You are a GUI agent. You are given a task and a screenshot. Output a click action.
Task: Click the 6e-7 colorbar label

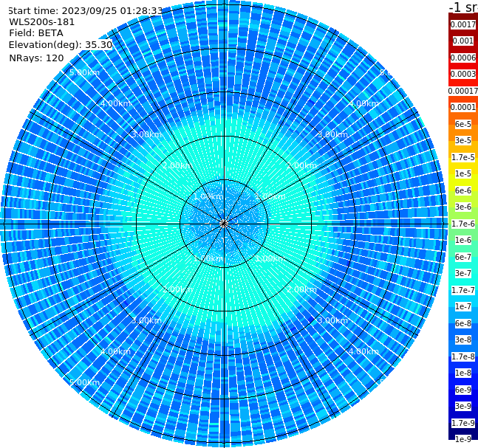point(463,257)
